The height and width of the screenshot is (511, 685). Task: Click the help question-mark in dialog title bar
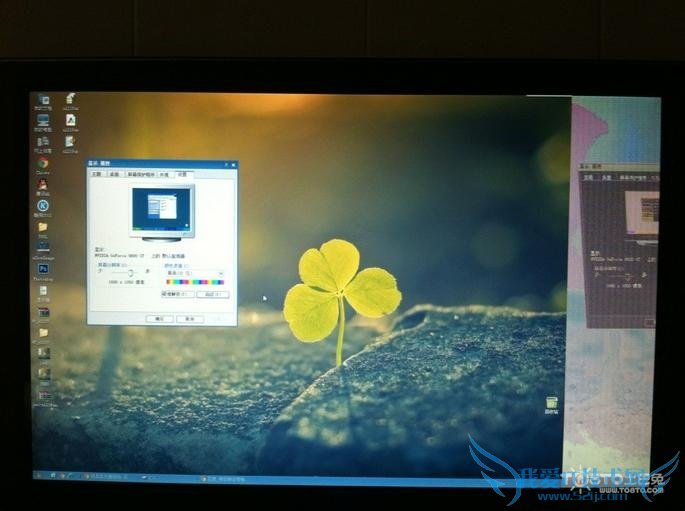click(226, 165)
